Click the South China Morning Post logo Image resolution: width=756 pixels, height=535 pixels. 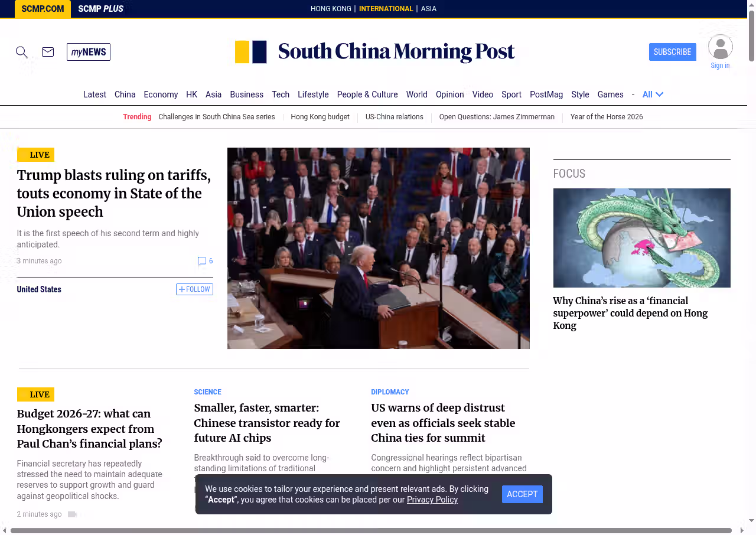coord(375,52)
